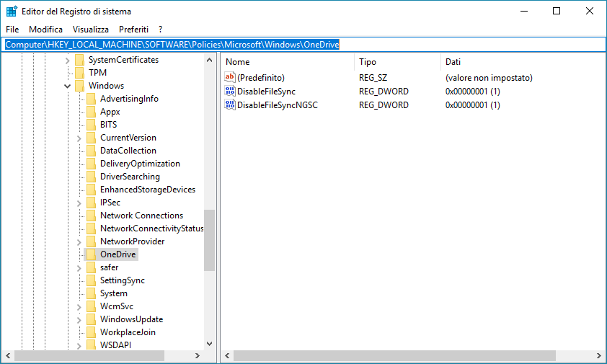
Task: Click the tree pane scroll up arrow
Action: point(210,60)
